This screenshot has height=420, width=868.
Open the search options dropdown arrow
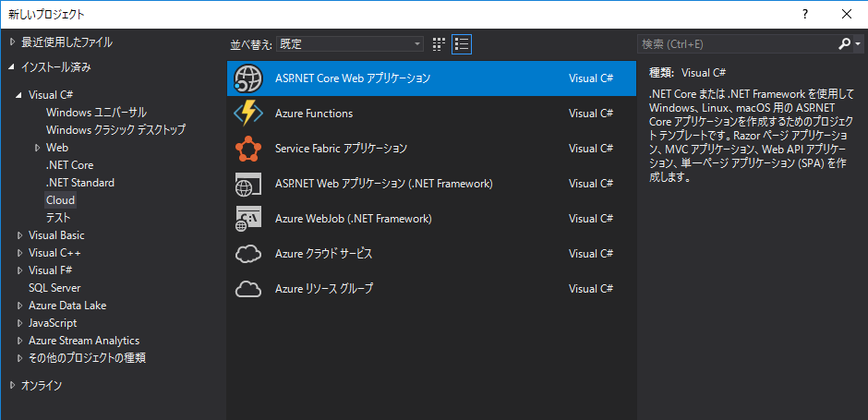(858, 44)
